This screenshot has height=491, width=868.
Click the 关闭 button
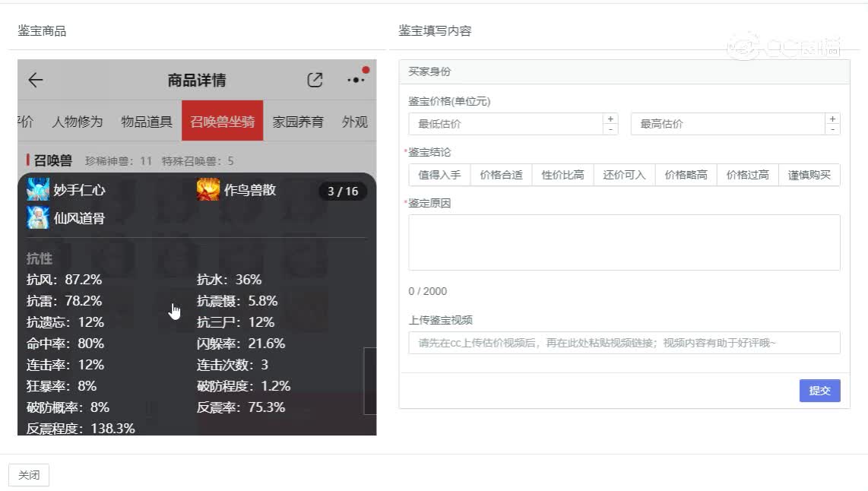point(29,475)
